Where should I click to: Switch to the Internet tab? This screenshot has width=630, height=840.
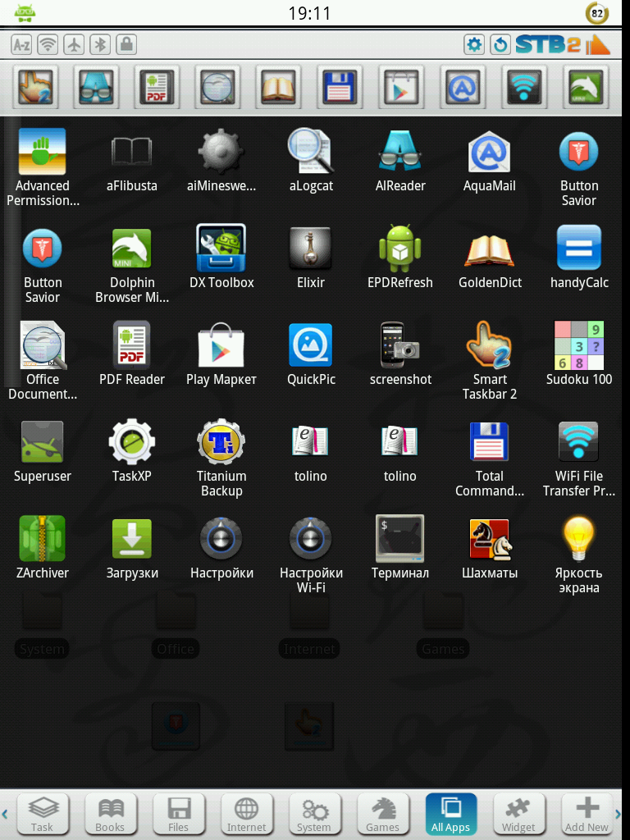tap(246, 815)
